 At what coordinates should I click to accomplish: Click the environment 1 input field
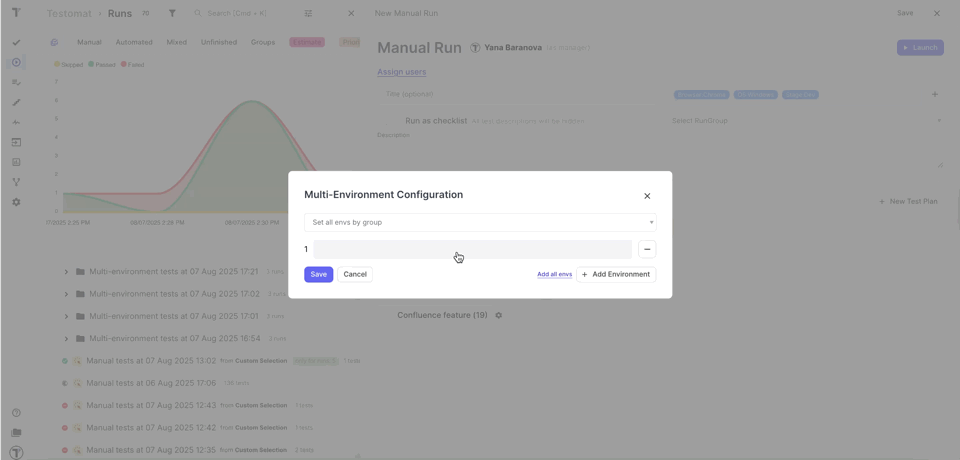click(x=472, y=249)
